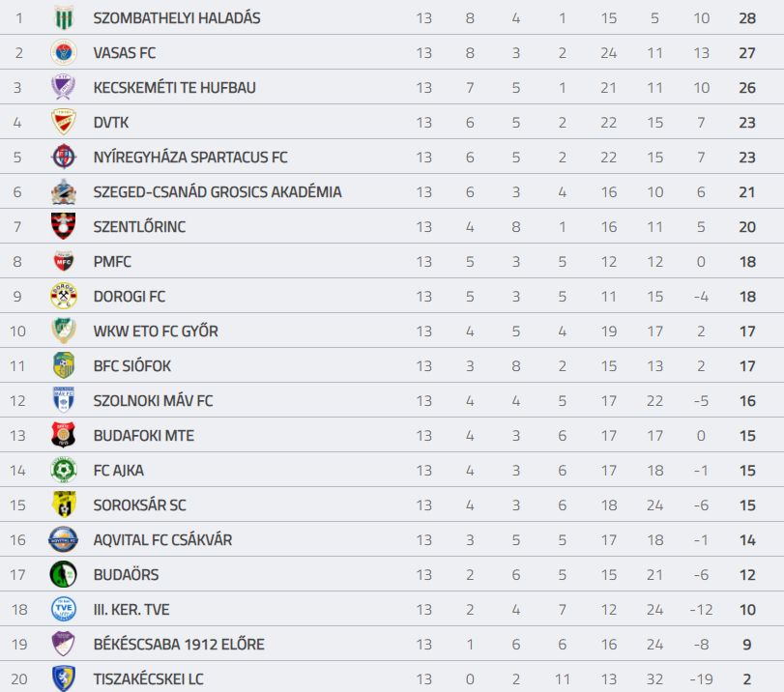Open the WKW ETO FC Győr team name
Image resolution: width=784 pixels, height=692 pixels.
156,331
